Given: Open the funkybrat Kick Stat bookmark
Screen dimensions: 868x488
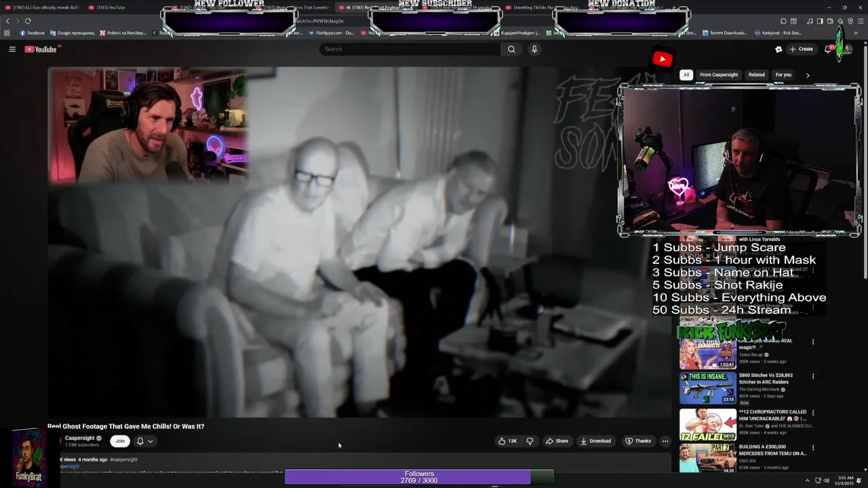Looking at the screenshot, I should tap(778, 33).
